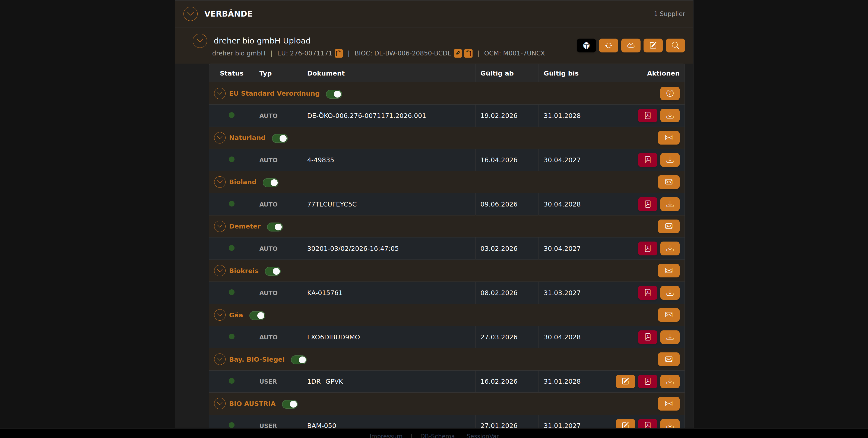
Task: Send mail for Bioland group
Action: click(669, 182)
